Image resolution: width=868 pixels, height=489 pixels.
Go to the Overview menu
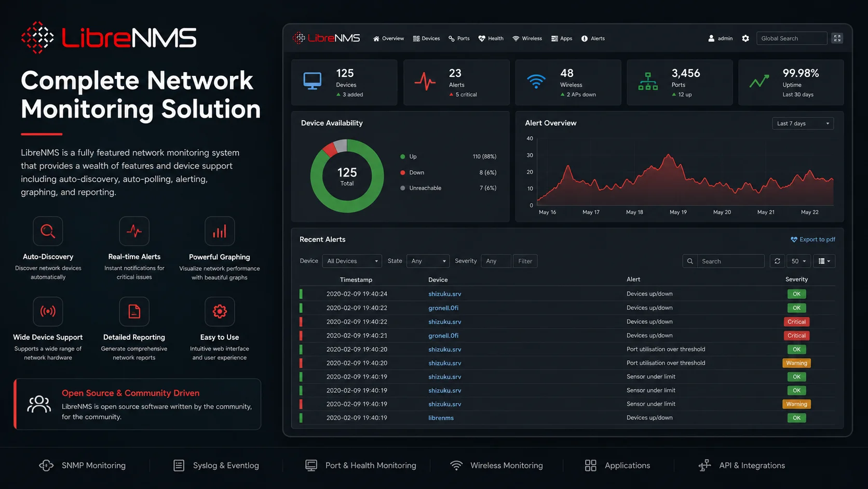388,38
